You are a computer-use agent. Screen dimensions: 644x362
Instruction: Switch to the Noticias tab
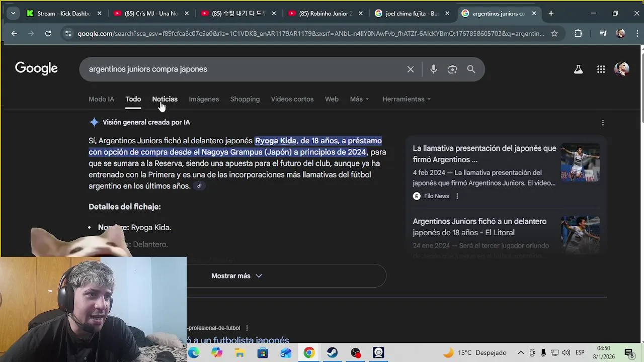point(165,99)
